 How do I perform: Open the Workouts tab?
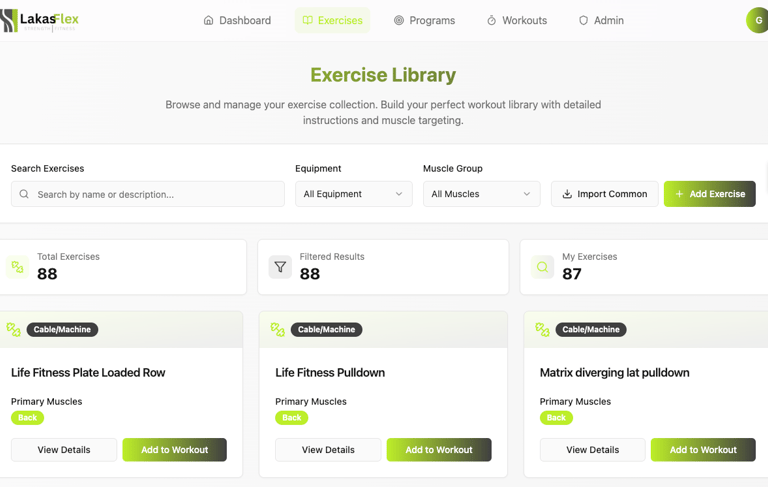click(x=517, y=21)
